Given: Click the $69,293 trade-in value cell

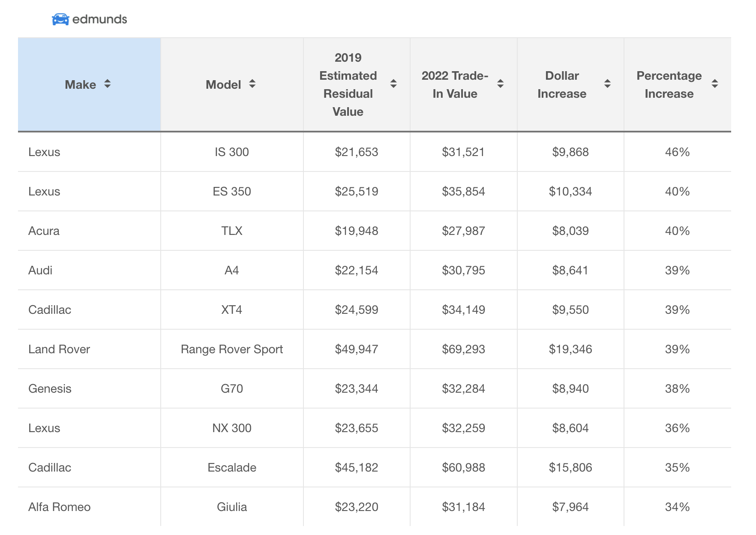Looking at the screenshot, I should (463, 349).
